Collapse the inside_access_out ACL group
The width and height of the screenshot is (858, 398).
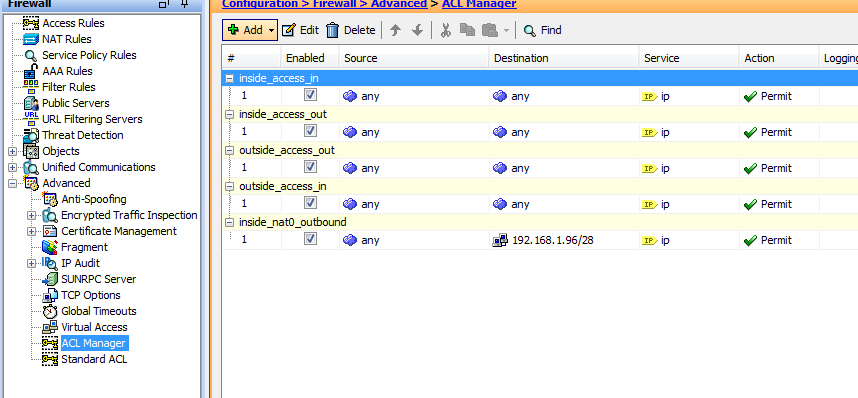(230, 114)
